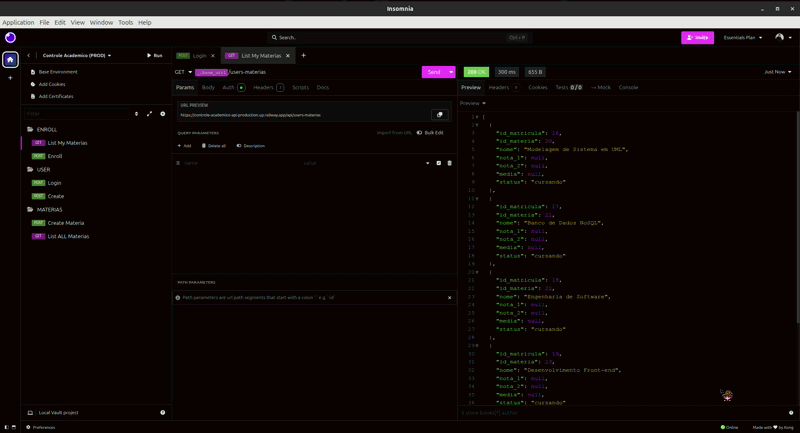Open the File menu
The width and height of the screenshot is (800, 433).
coord(44,22)
